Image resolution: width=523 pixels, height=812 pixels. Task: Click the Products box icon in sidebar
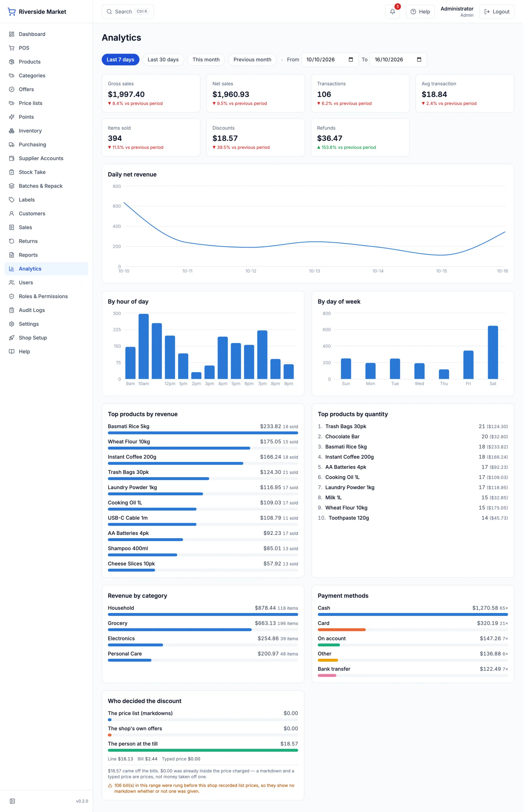11,62
